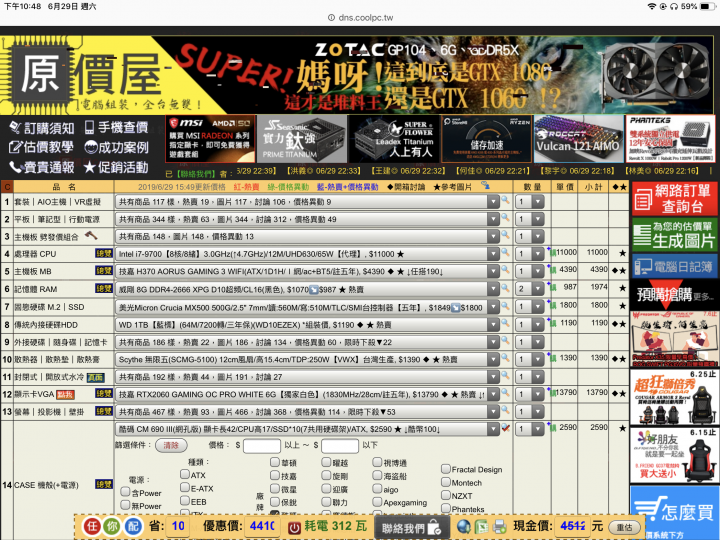Image resolution: width=720 pixels, height=540 pixels.
Task: Click the 生成圖片 green button
Action: (674, 234)
